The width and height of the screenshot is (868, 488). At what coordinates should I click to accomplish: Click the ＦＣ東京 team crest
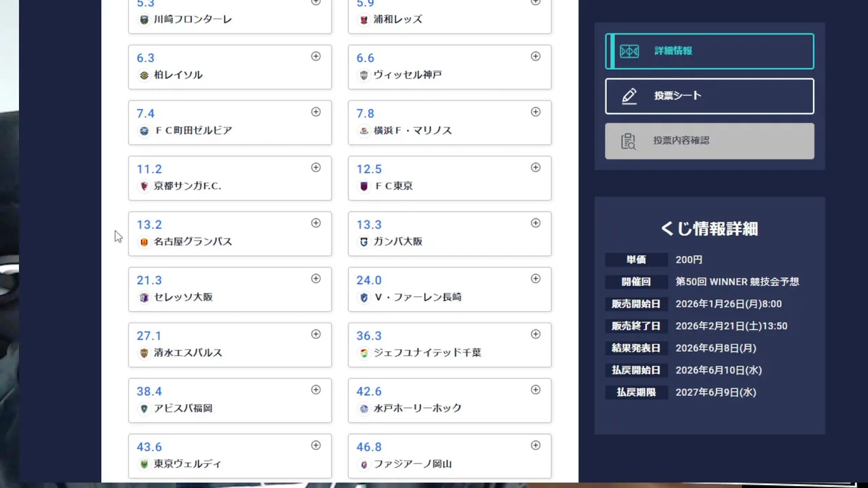click(x=364, y=186)
